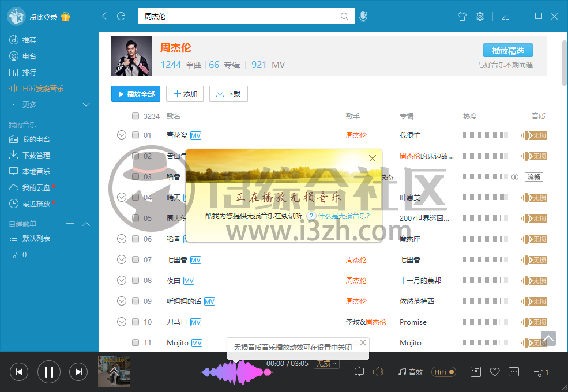Open 电台 in the sidebar
568x392 pixels.
pyautogui.click(x=23, y=56)
